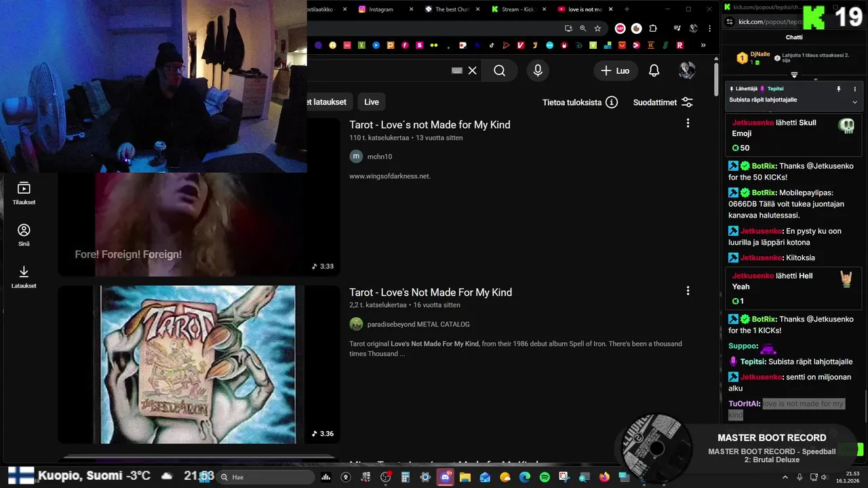Open the extensions puzzle icon
This screenshot has height=488, width=868.
pyautogui.click(x=653, y=28)
